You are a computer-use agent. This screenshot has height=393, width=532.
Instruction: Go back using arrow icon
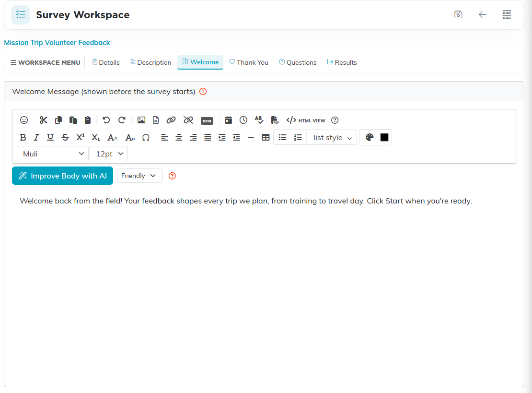point(482,14)
